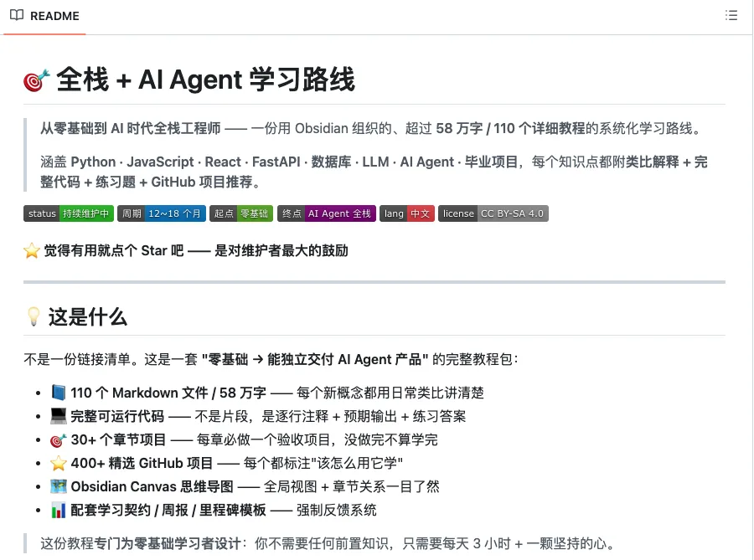This screenshot has height=560, width=754.
Task: Click the laptop icon next to 完整可运行代码
Action: (x=59, y=416)
